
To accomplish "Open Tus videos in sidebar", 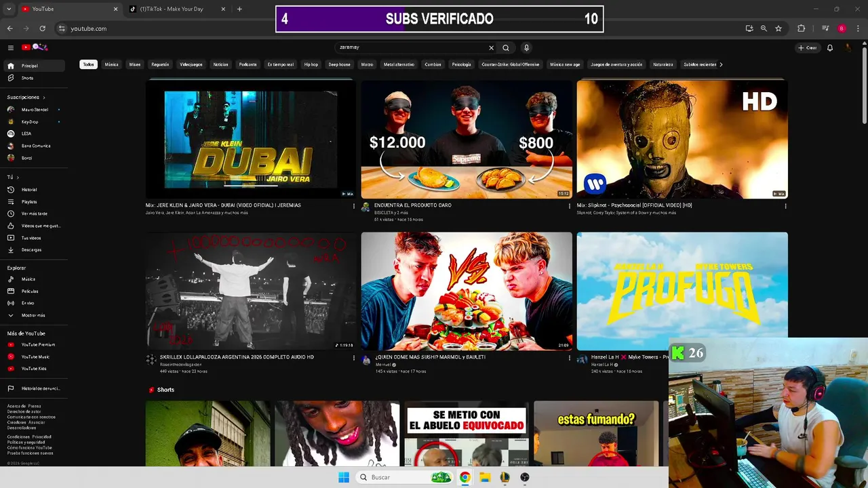I will click(33, 238).
